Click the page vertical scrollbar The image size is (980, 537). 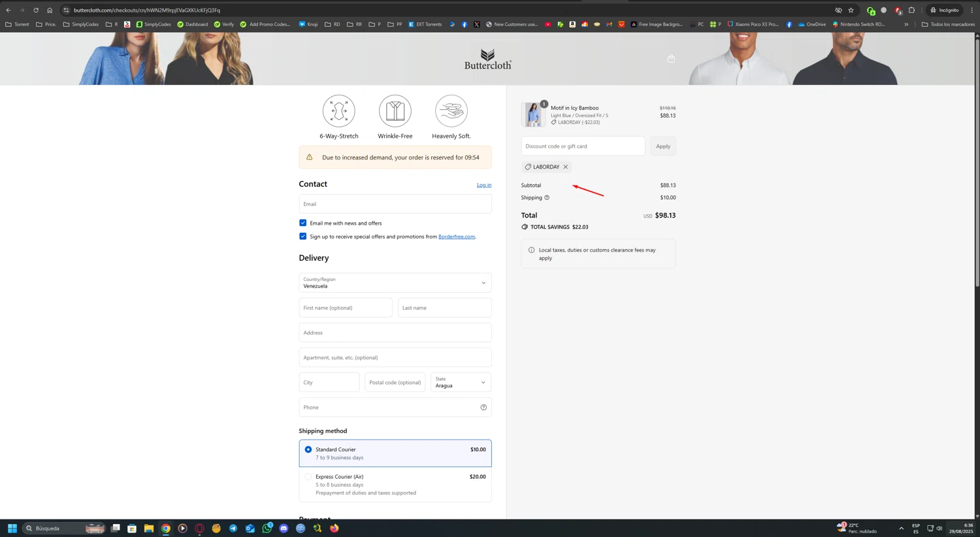(x=977, y=163)
